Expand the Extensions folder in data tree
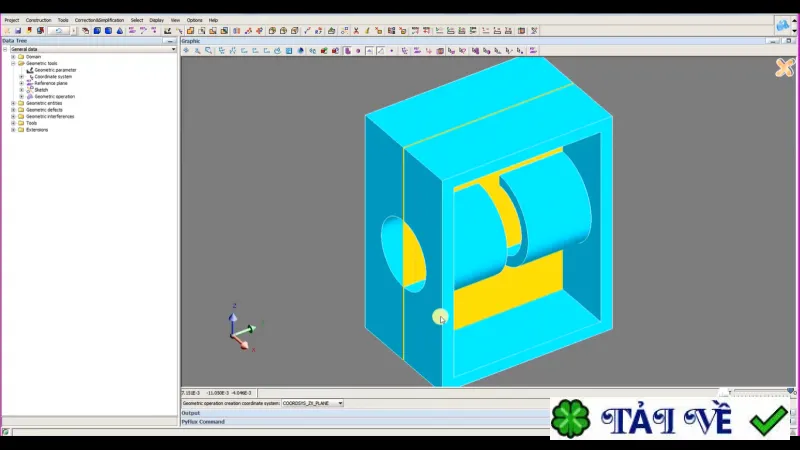The height and width of the screenshot is (450, 800). 13,130
